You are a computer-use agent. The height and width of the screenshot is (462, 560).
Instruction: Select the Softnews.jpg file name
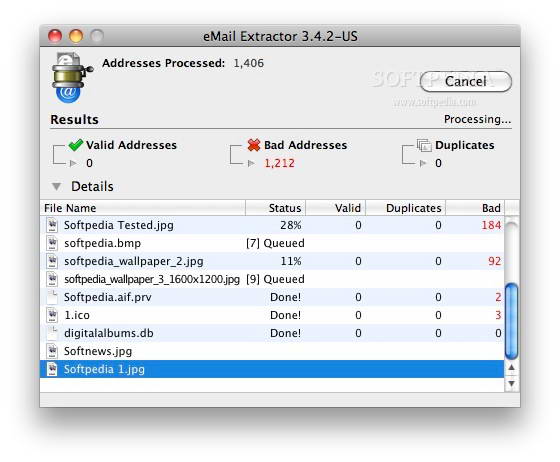pos(98,351)
